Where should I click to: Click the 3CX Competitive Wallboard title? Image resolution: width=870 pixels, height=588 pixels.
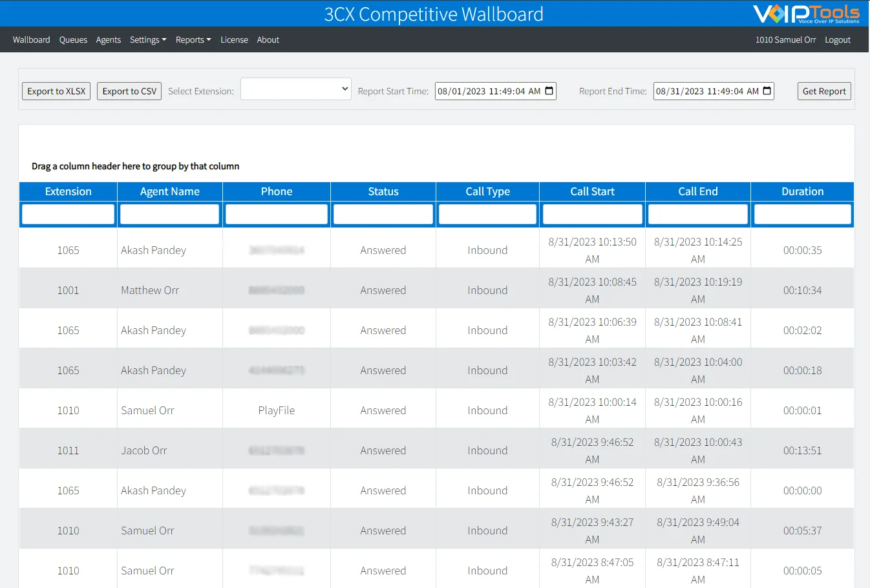click(434, 14)
